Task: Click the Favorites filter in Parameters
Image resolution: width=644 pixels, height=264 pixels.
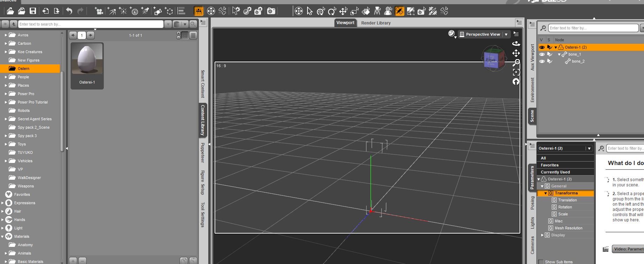Action: click(565, 165)
